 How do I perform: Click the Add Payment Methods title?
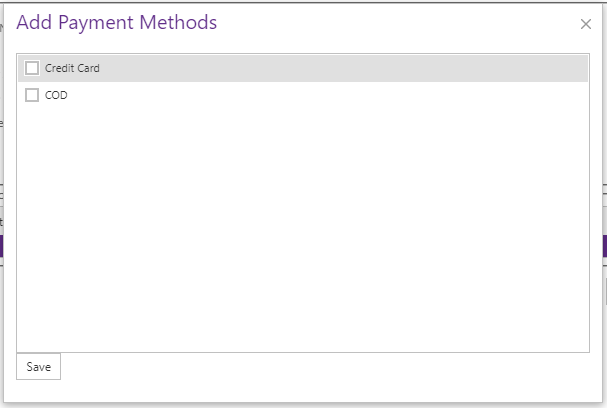coord(117,22)
